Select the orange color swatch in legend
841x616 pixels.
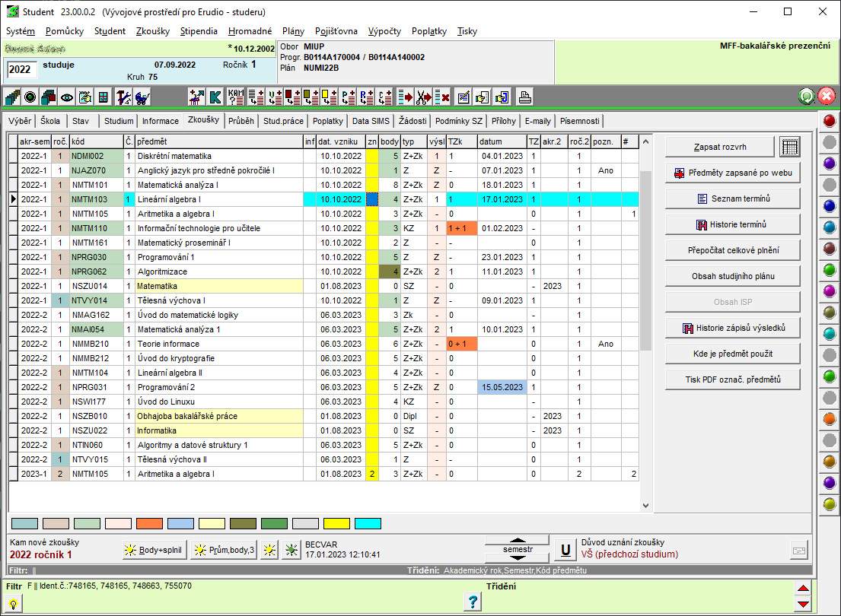[149, 523]
